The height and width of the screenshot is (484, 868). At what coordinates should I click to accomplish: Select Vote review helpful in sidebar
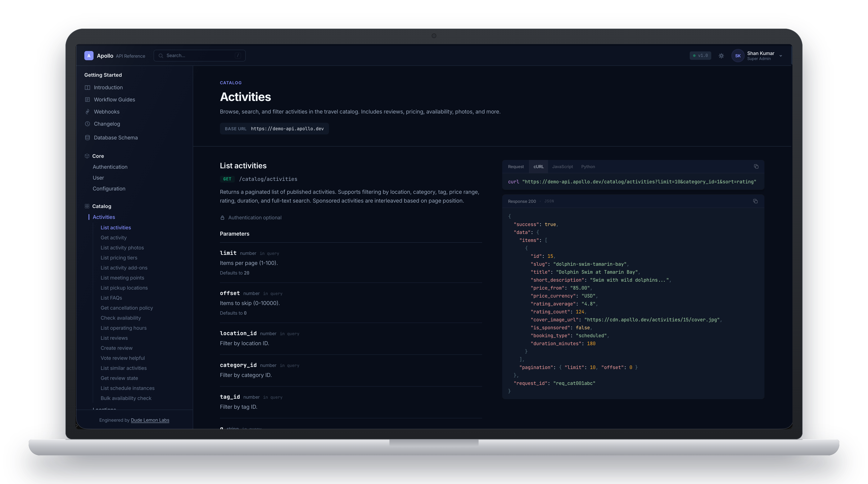coord(122,358)
